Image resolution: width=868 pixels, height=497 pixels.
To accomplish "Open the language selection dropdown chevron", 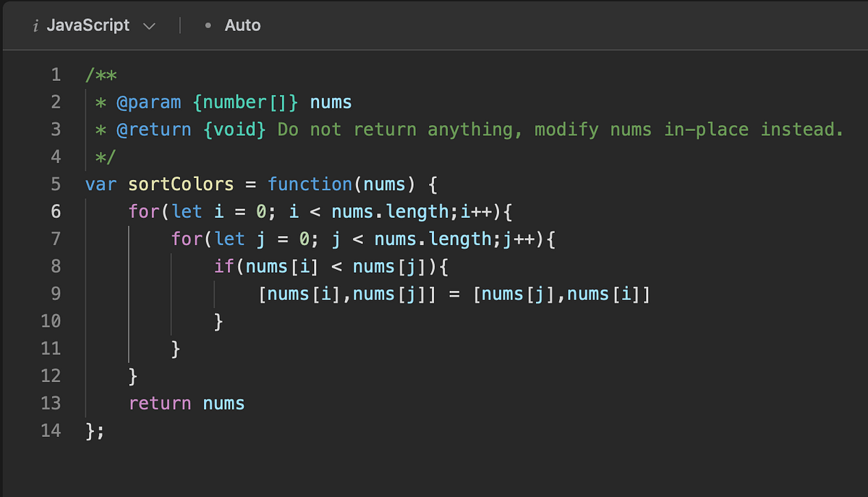I will click(150, 26).
